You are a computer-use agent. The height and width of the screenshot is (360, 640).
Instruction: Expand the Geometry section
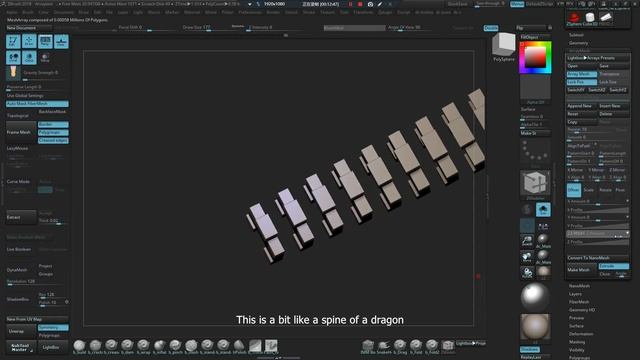(x=578, y=43)
